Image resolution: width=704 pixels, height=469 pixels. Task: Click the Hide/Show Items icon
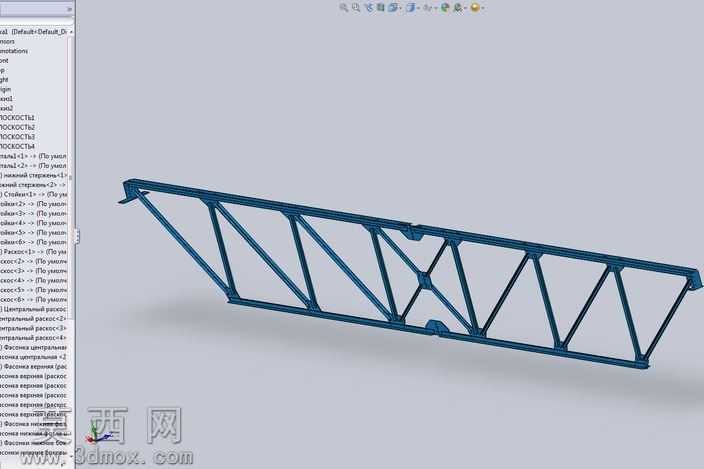(427, 7)
